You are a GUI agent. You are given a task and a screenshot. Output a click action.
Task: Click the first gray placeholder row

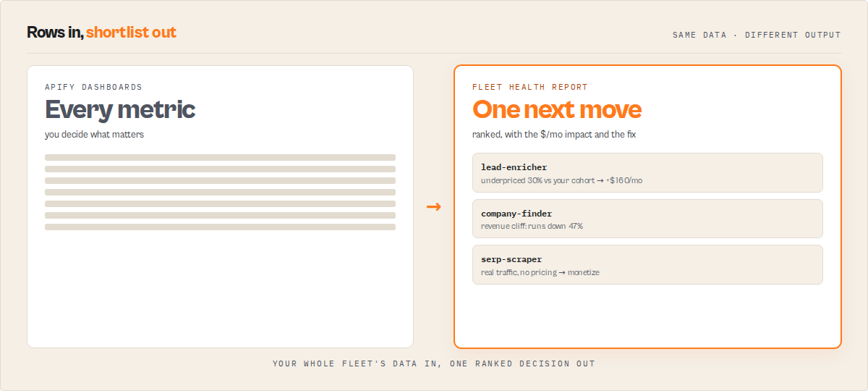tap(220, 157)
